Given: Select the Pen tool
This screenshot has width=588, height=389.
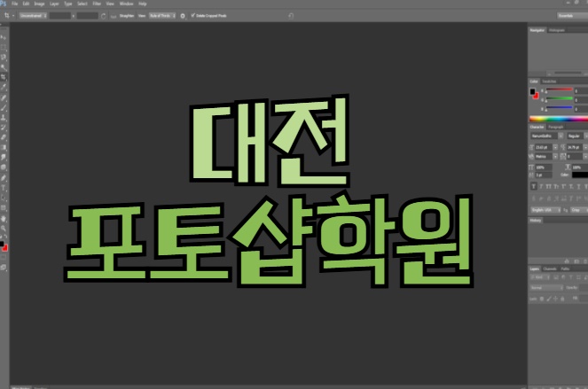Looking at the screenshot, I should coord(4,178).
